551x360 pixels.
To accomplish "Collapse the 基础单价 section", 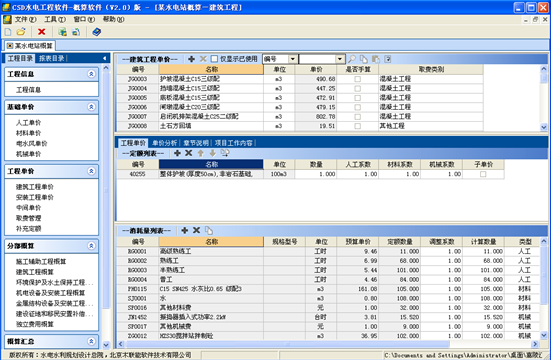I will [x=91, y=107].
